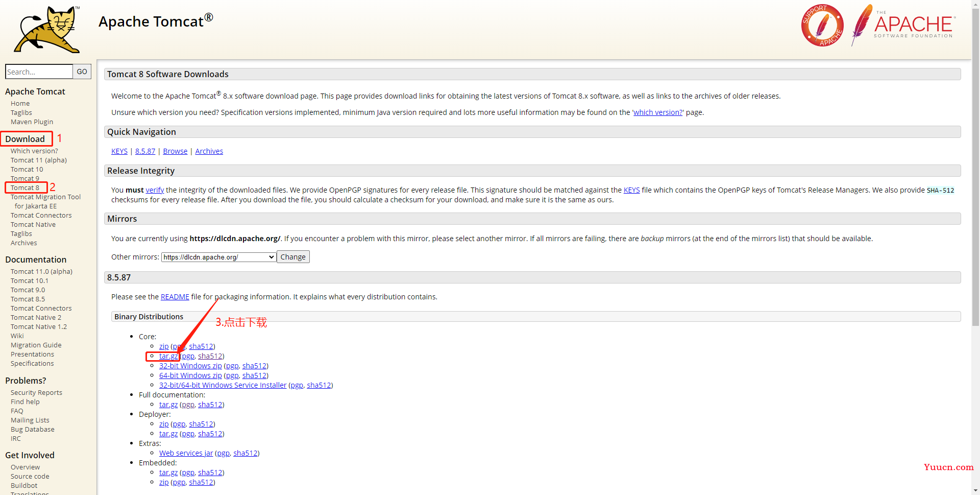This screenshot has width=980, height=495.
Task: Open the Wiki sidebar link
Action: pyautogui.click(x=17, y=336)
